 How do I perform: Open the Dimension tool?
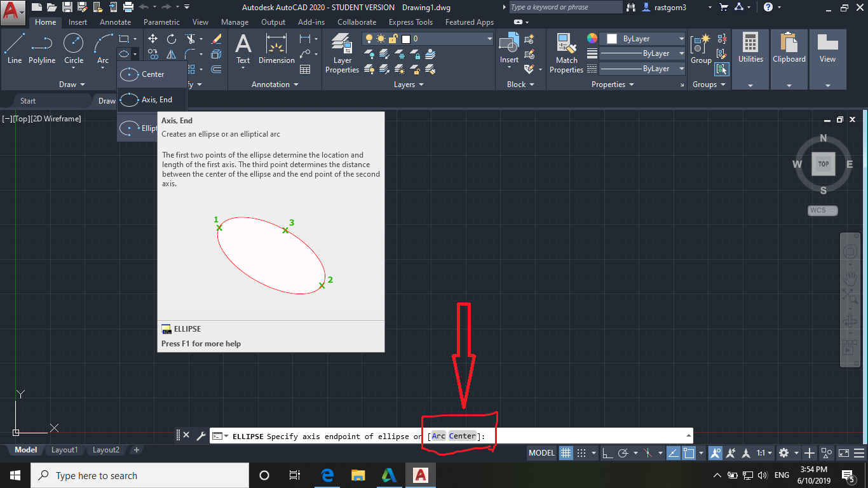pyautogui.click(x=276, y=50)
